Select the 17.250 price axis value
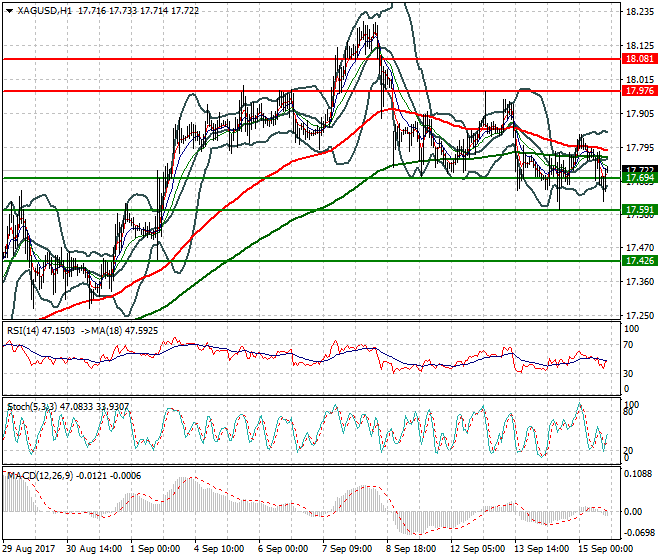 click(x=640, y=315)
